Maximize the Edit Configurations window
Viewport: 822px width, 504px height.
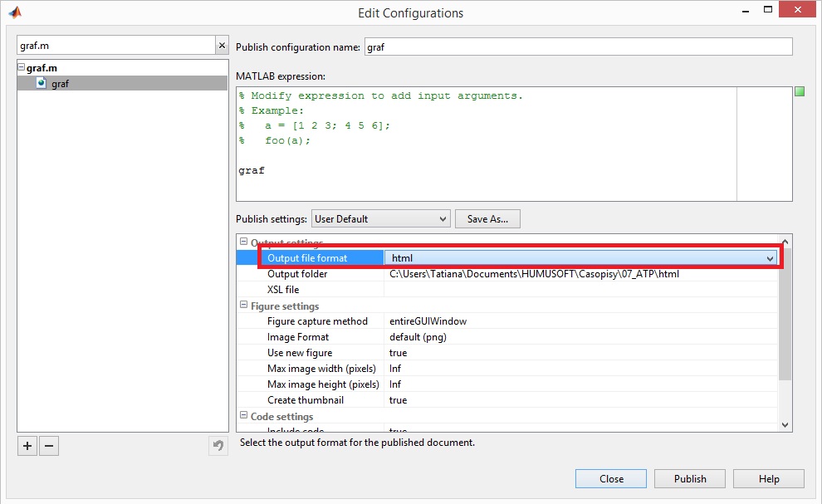pyautogui.click(x=768, y=9)
